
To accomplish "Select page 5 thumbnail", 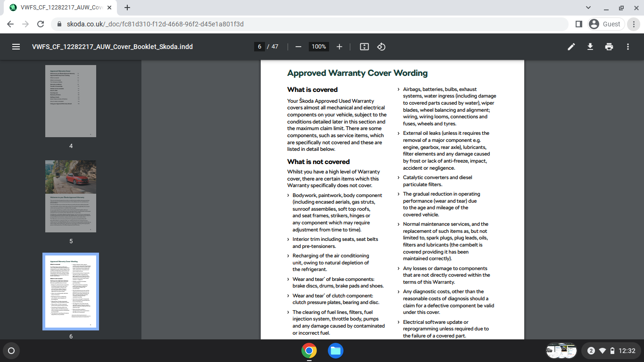I will [x=71, y=196].
